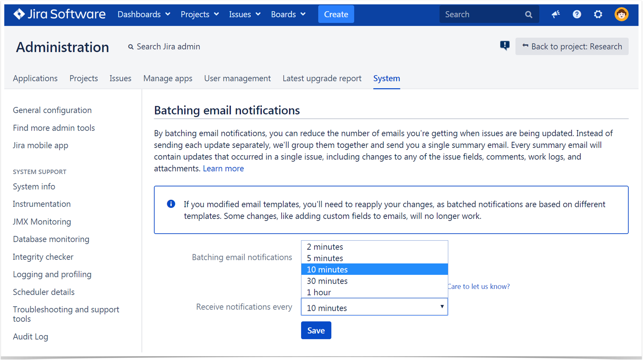This screenshot has width=644, height=361.
Task: Open Troubleshooting and support tools
Action: pyautogui.click(x=66, y=314)
